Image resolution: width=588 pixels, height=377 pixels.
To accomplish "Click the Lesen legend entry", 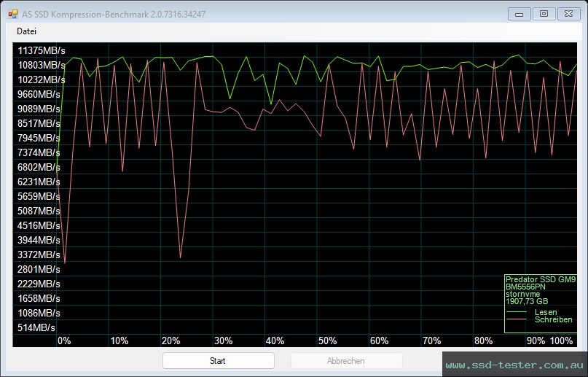I will pyautogui.click(x=546, y=312).
